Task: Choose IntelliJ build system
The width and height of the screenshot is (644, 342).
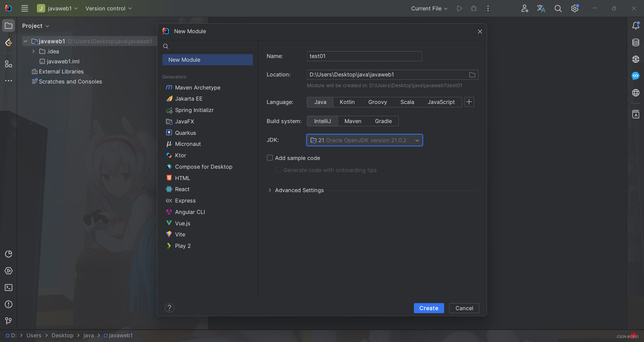Action: coord(323,121)
